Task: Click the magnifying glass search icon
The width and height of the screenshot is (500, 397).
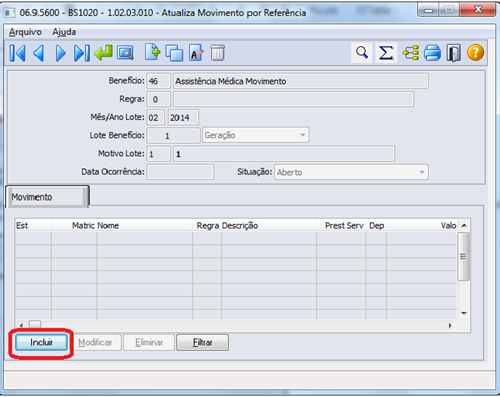Action: click(362, 53)
